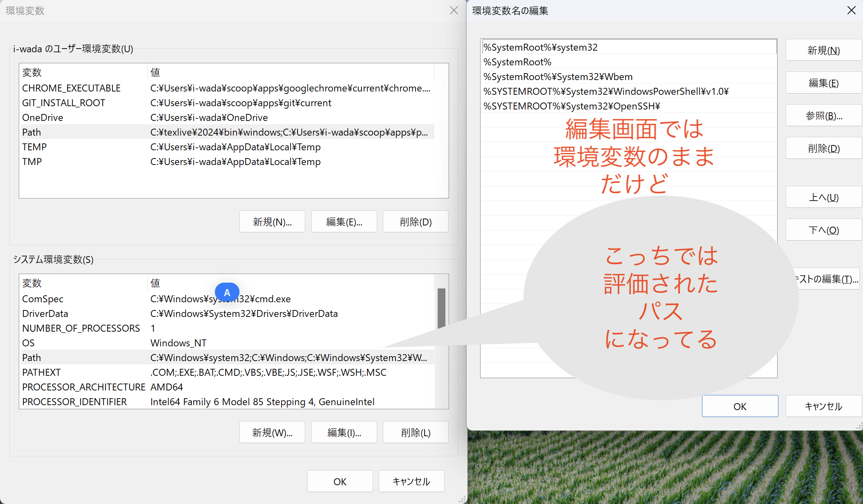Select CHROME_EXECUTABLE user variable row
The height and width of the screenshot is (504, 863).
[x=228, y=88]
